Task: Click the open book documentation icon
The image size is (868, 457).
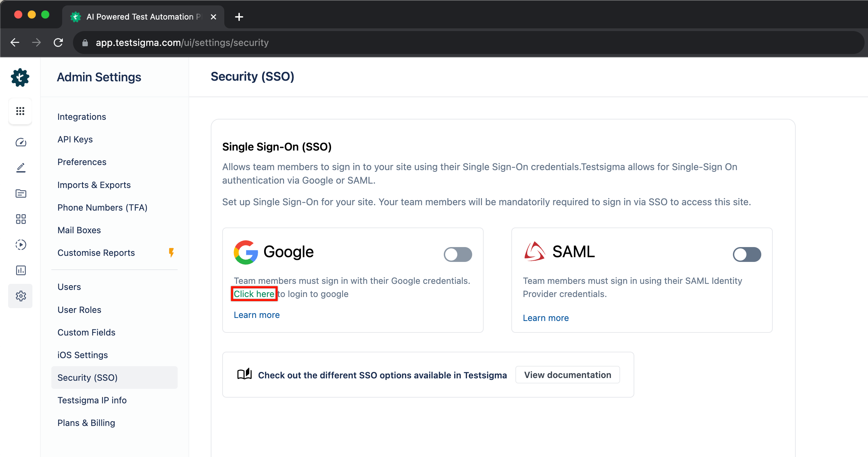Action: click(245, 374)
